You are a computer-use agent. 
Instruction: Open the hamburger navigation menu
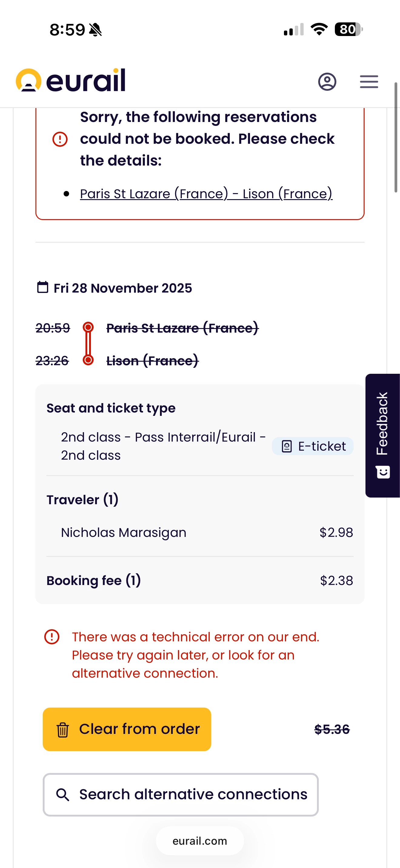[x=368, y=81]
